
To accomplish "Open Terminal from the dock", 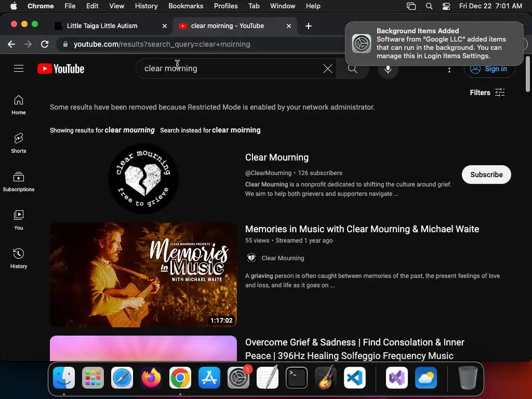I will pyautogui.click(x=297, y=378).
